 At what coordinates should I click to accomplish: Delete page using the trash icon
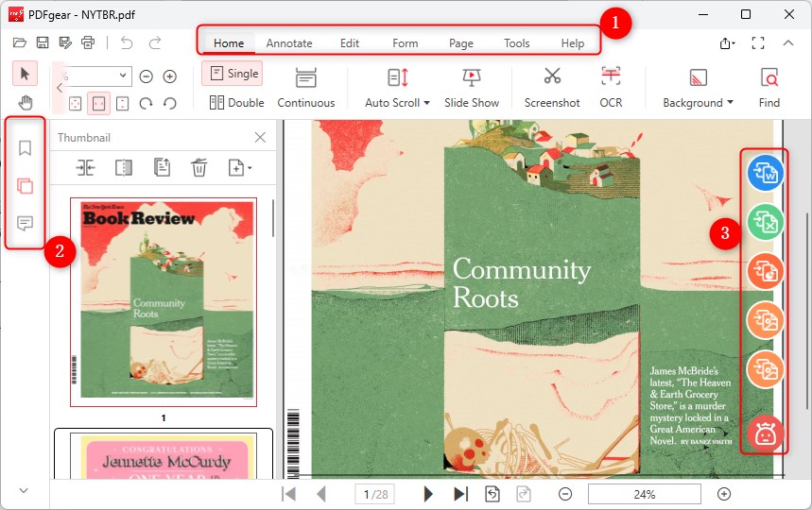[x=199, y=167]
